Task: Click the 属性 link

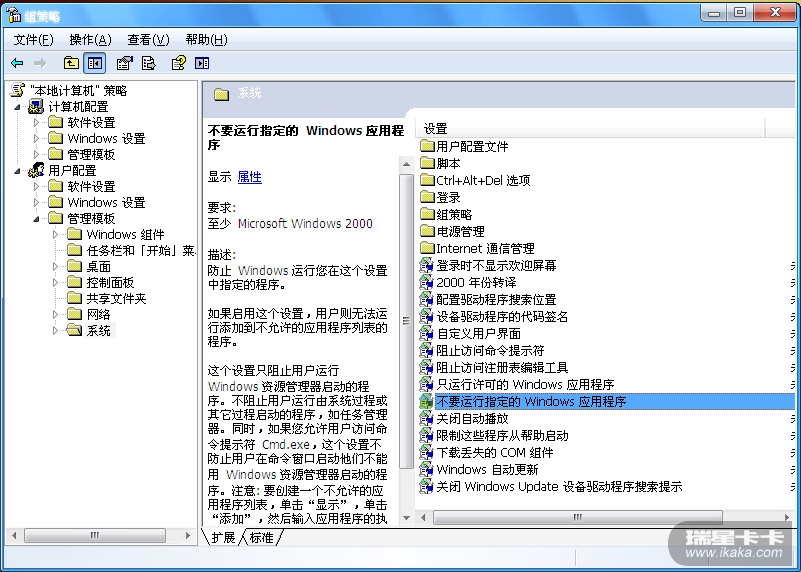Action: pos(250,177)
